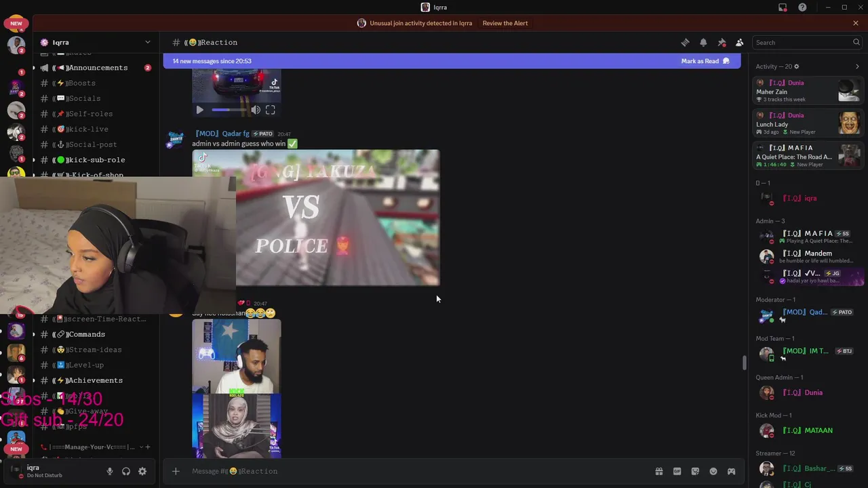Viewport: 868px width, 488px height.
Task: Fullscreen the top video
Action: pyautogui.click(x=271, y=110)
